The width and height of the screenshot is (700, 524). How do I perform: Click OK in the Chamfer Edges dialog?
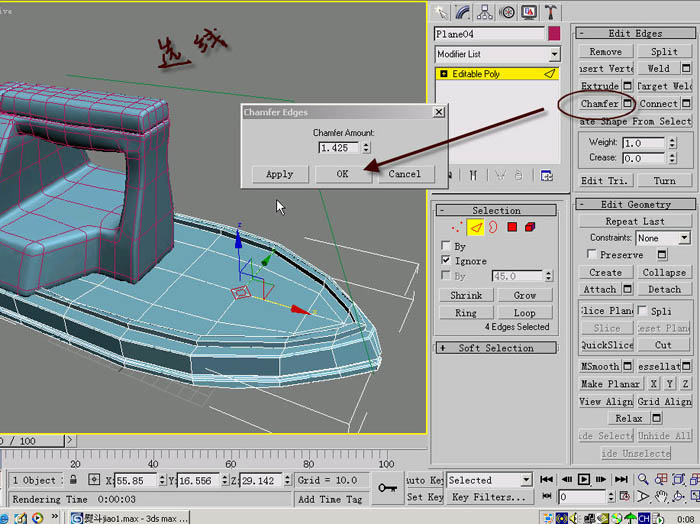coord(343,174)
